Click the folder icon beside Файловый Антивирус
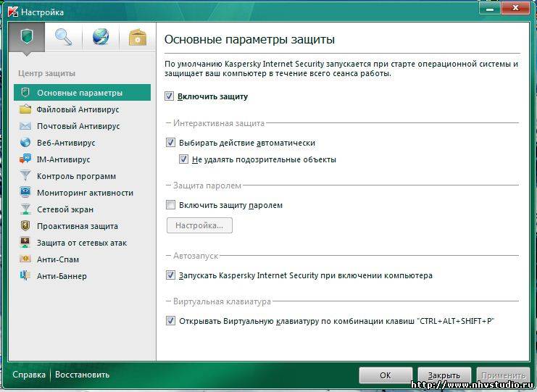Viewport: 537px width, 392px height. tap(25, 109)
